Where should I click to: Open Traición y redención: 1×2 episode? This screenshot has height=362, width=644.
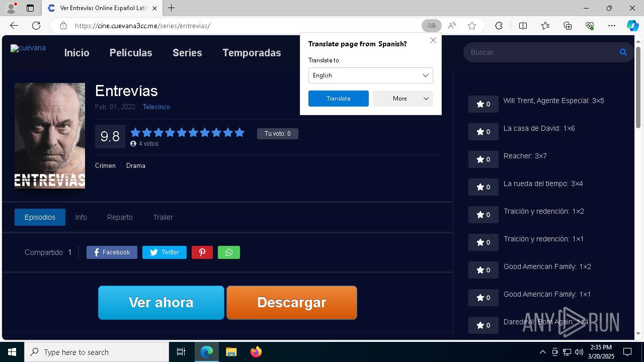[x=544, y=211]
